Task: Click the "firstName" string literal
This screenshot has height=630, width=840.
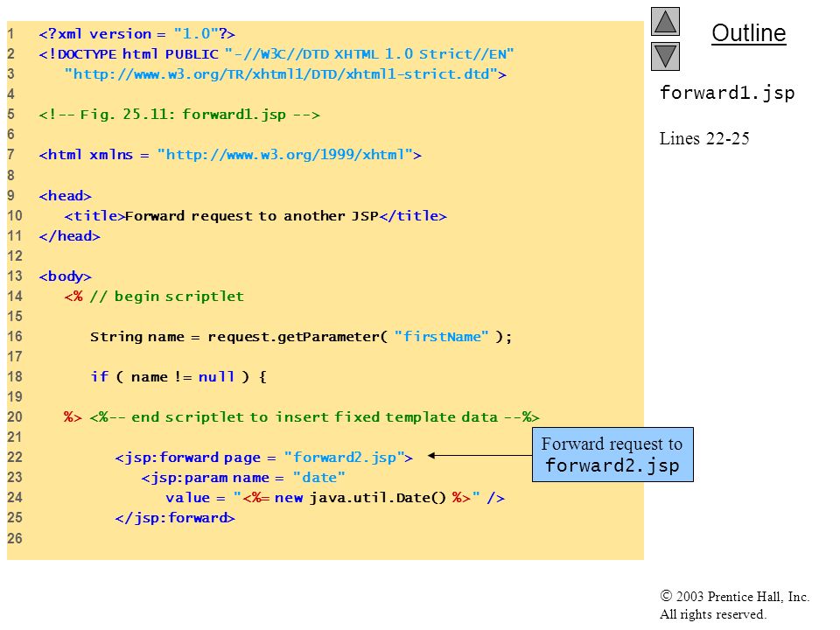Action: point(441,336)
